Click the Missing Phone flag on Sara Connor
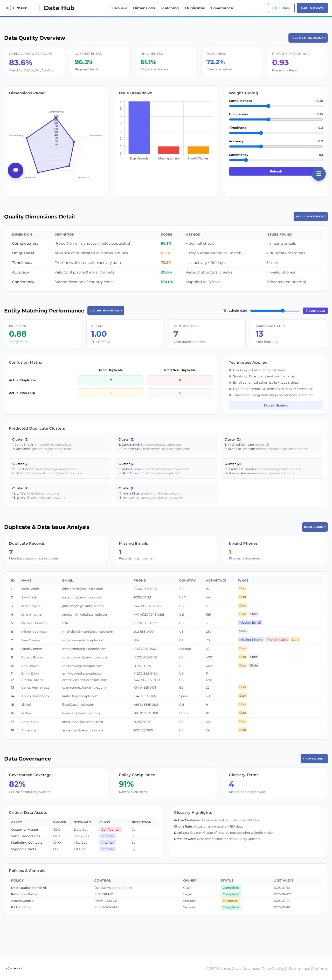Screen dimensions: 332x980 point(251,640)
